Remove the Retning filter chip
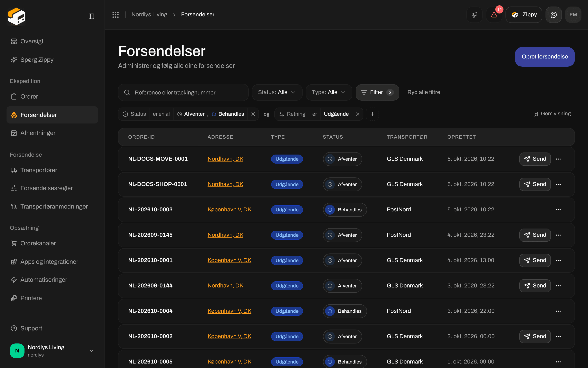The width and height of the screenshot is (588, 368). [358, 114]
